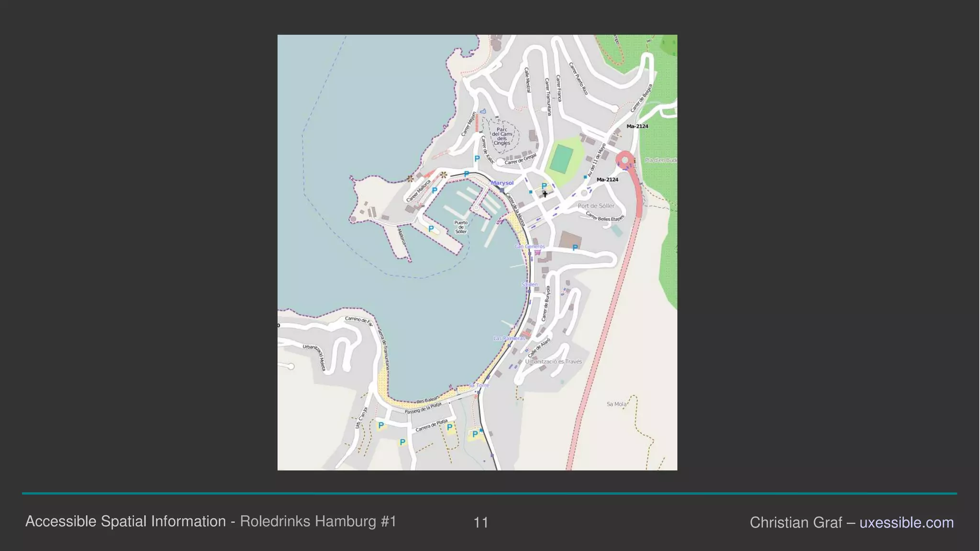Screen dimensions: 980x551
Task: Click the parking icon left of Carrera de Platja
Action: click(x=402, y=442)
